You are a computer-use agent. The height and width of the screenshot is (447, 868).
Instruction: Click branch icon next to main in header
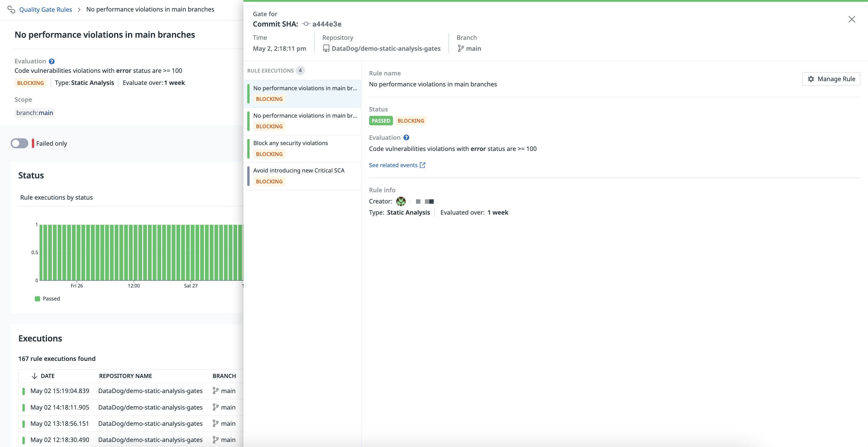[x=460, y=49]
